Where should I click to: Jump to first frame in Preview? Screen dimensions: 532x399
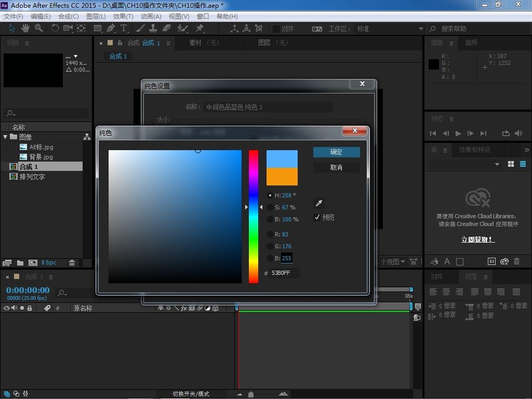coord(433,134)
